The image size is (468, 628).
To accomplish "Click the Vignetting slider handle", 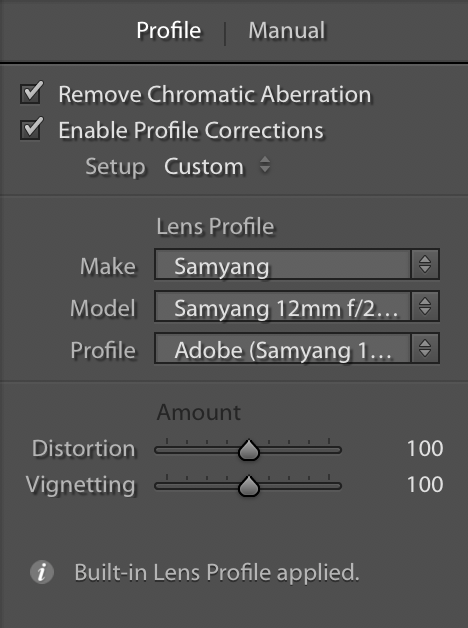I will click(x=249, y=486).
